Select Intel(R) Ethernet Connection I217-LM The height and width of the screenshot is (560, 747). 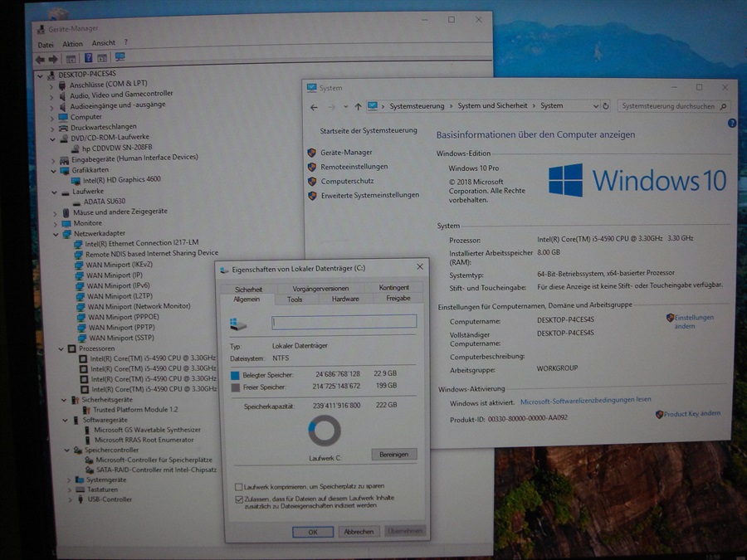(142, 243)
